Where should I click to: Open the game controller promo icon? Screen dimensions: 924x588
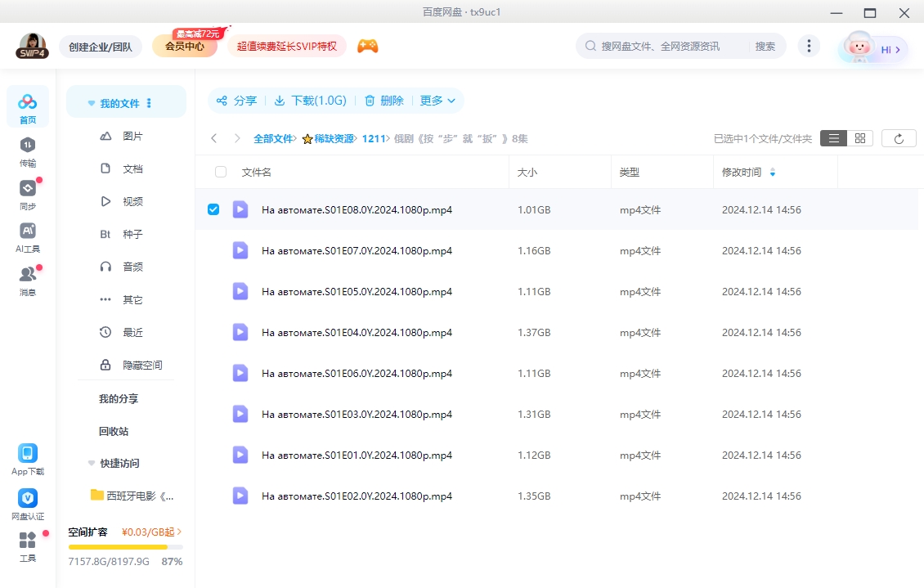367,46
